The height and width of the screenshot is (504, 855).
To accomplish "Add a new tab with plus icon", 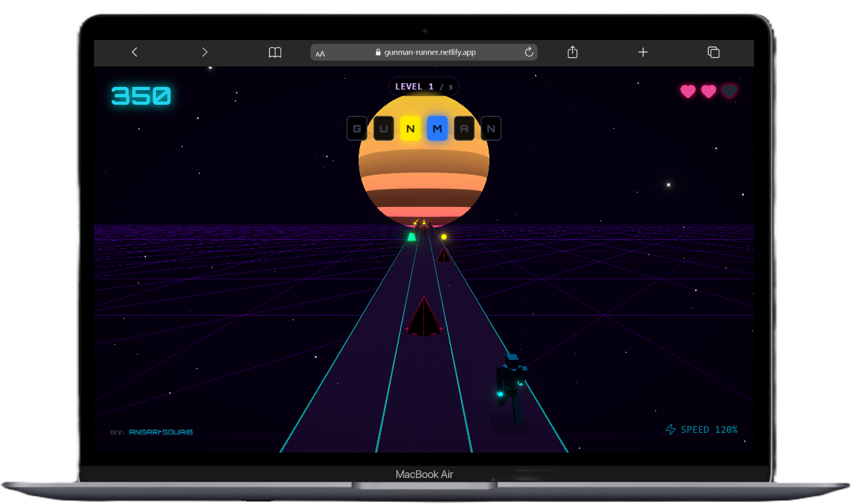I will (x=643, y=53).
